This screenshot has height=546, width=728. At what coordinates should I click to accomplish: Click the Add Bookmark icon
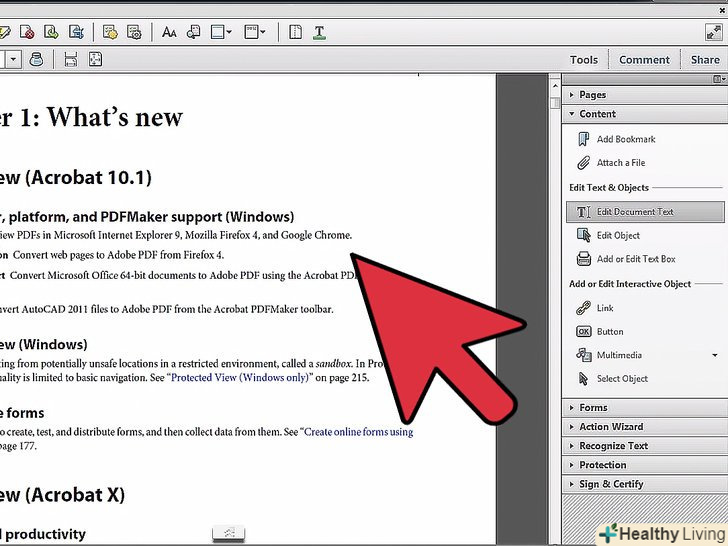click(x=583, y=139)
